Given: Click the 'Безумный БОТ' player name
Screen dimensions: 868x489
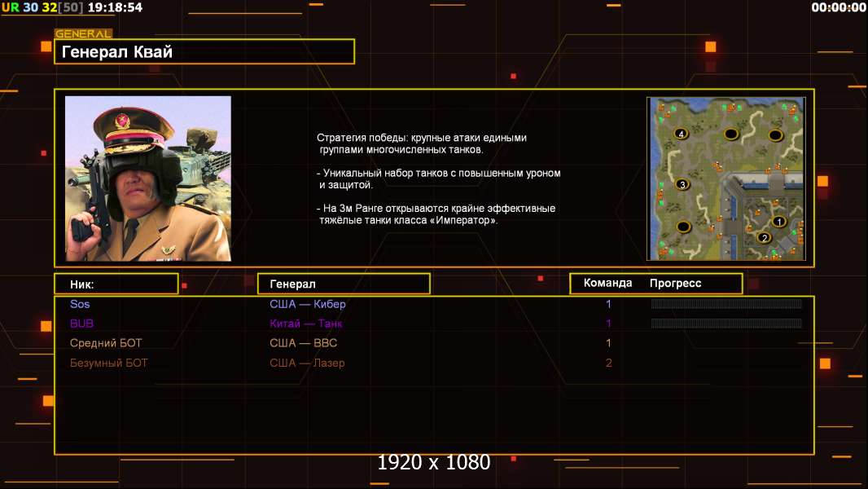Looking at the screenshot, I should (108, 363).
